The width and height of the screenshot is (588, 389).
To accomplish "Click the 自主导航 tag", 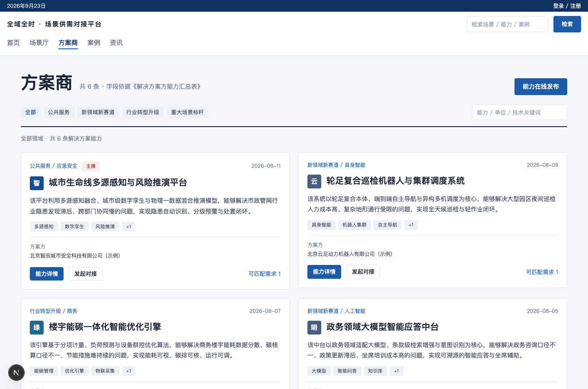I will click(387, 225).
